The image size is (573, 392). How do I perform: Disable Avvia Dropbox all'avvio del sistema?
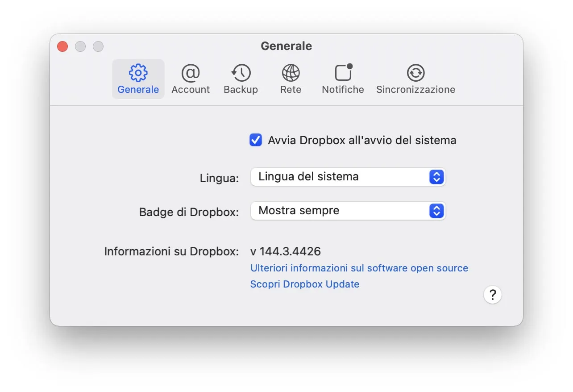[255, 140]
